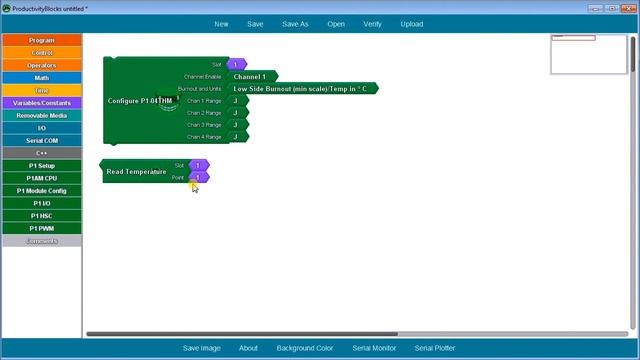Image resolution: width=640 pixels, height=360 pixels.
Task: Open the Removable Media category
Action: [42, 116]
